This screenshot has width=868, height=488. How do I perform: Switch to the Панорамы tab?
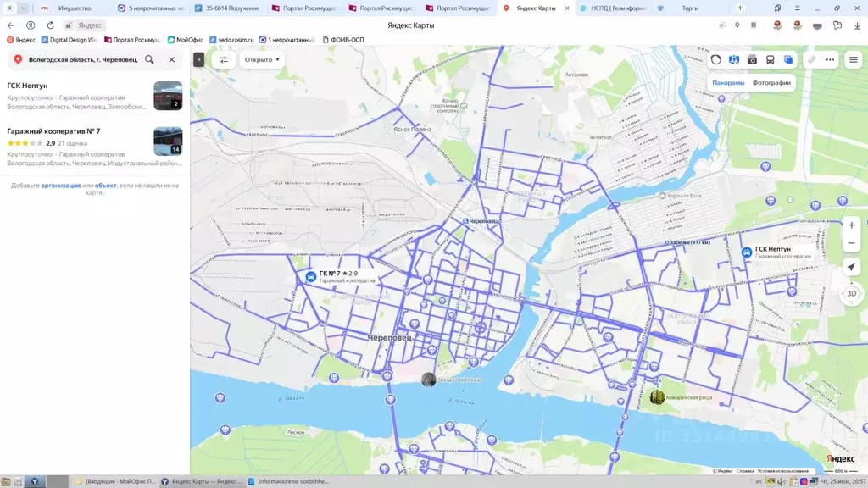click(728, 83)
